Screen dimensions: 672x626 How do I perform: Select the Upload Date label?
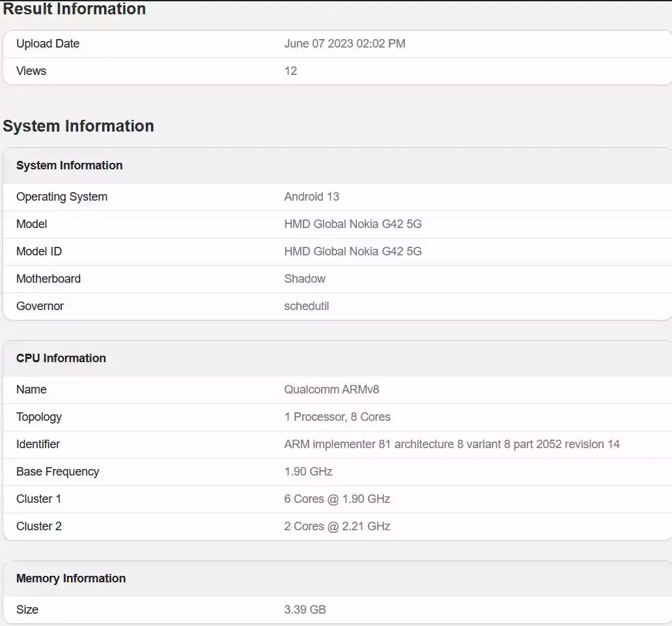click(48, 44)
